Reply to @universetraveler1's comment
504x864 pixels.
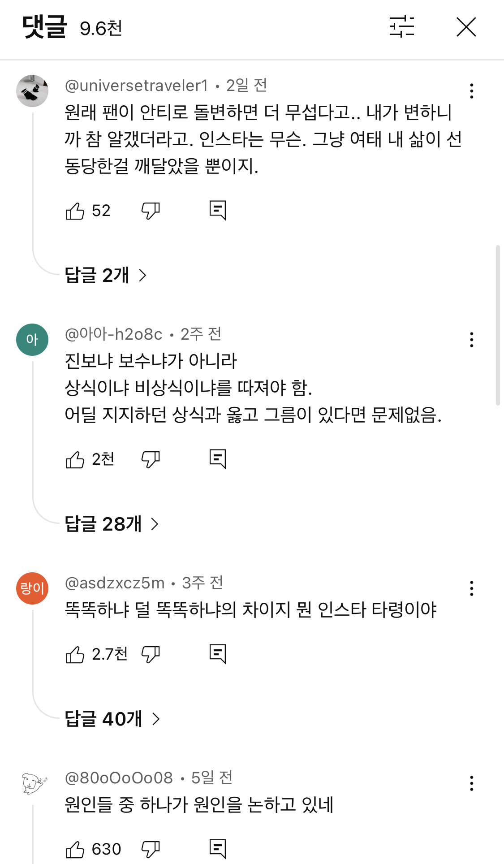pos(218,210)
